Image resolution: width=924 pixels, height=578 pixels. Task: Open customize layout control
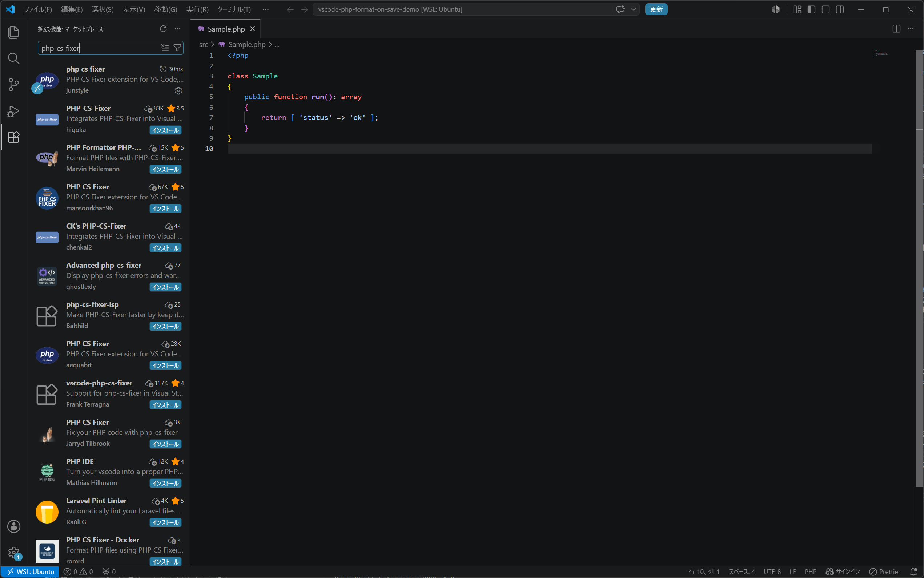[797, 9]
